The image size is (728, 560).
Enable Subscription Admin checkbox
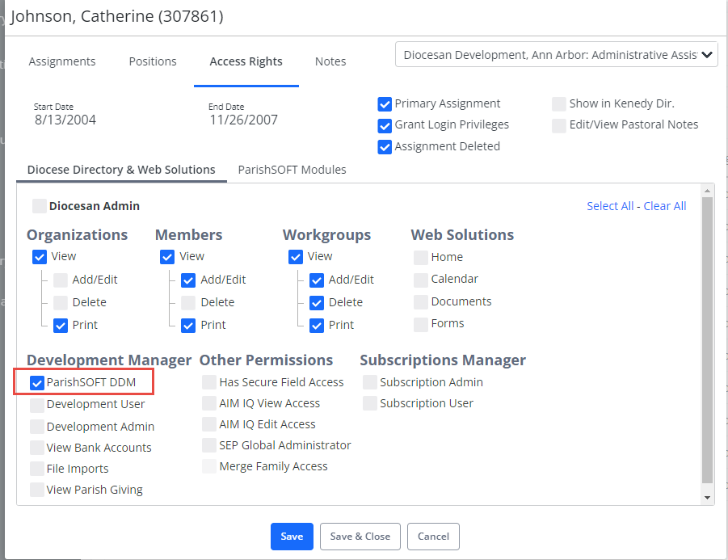(370, 382)
